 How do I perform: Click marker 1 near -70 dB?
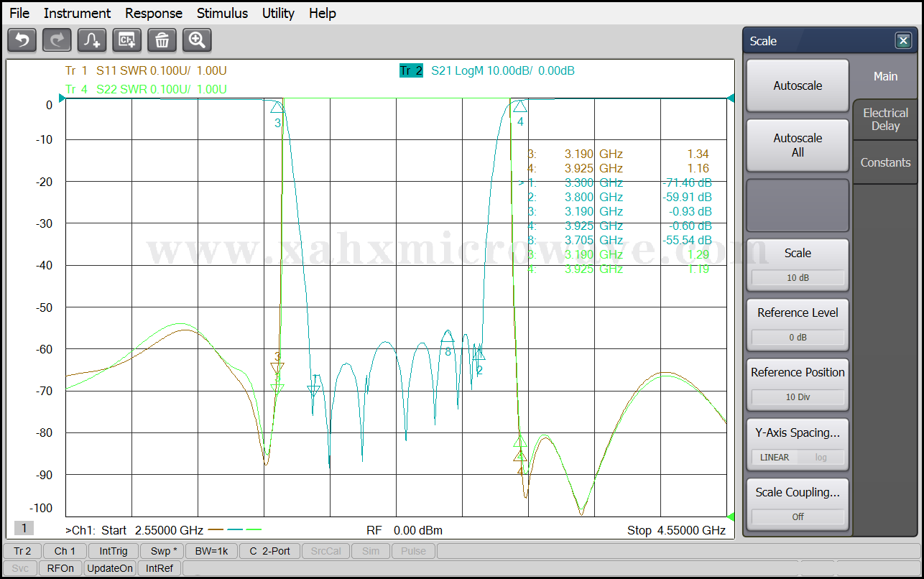[314, 391]
